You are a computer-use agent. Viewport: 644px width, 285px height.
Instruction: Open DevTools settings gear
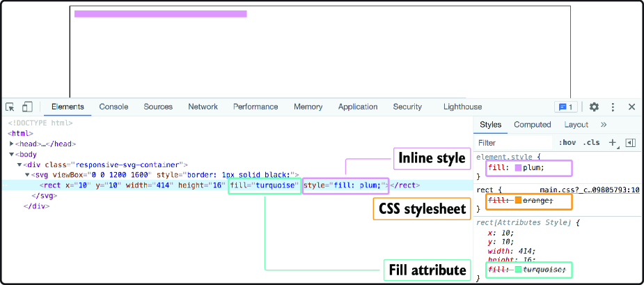click(x=594, y=107)
